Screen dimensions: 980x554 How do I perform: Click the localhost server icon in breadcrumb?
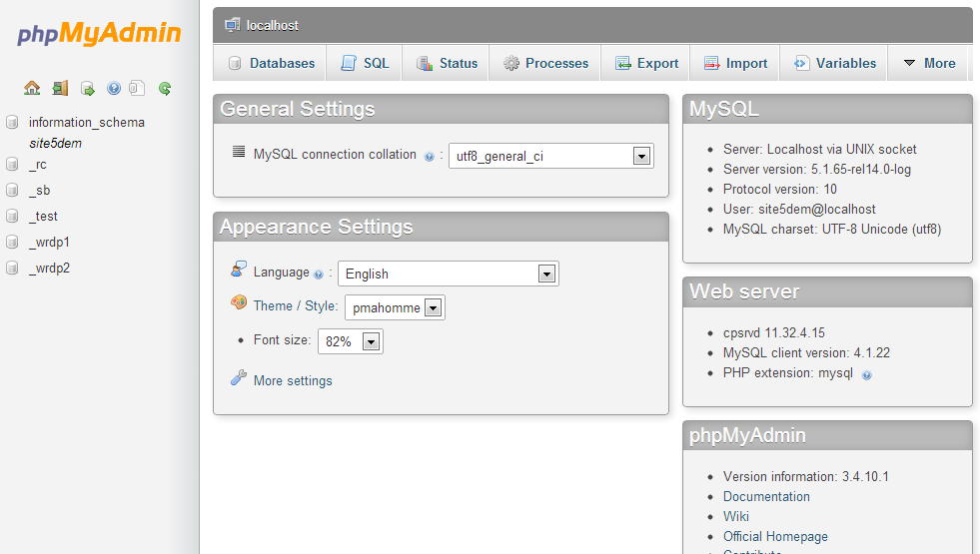233,25
